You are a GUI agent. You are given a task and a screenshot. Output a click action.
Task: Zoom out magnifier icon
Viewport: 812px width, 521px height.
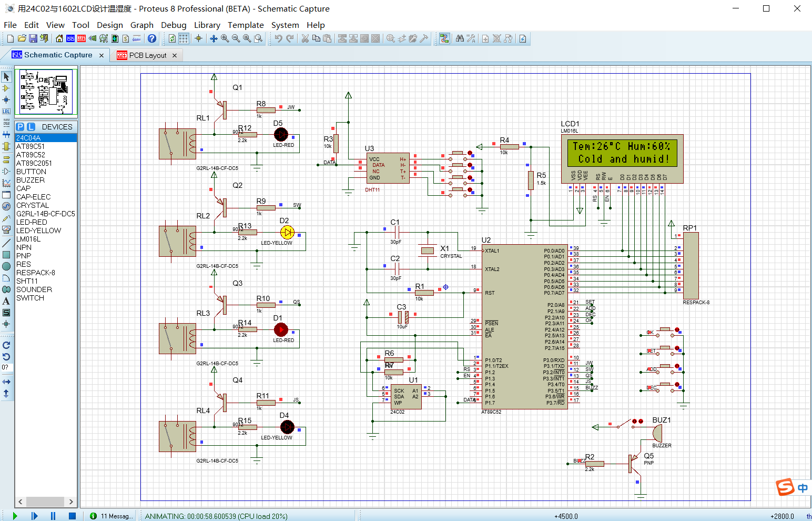pyautogui.click(x=236, y=38)
